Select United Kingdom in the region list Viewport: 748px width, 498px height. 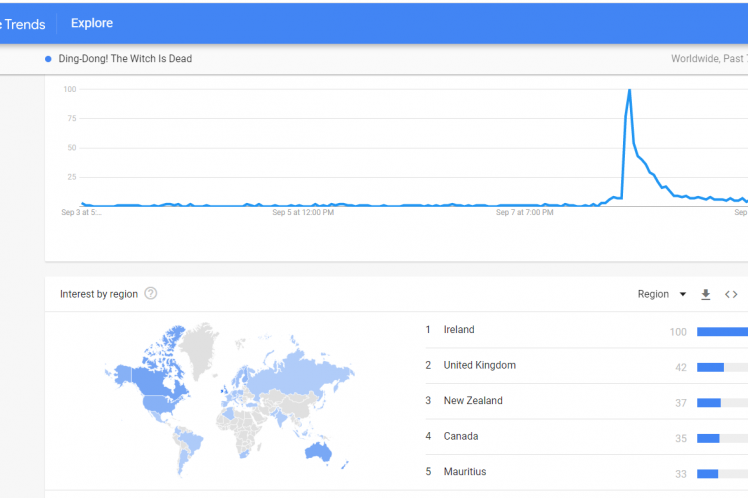click(x=479, y=366)
